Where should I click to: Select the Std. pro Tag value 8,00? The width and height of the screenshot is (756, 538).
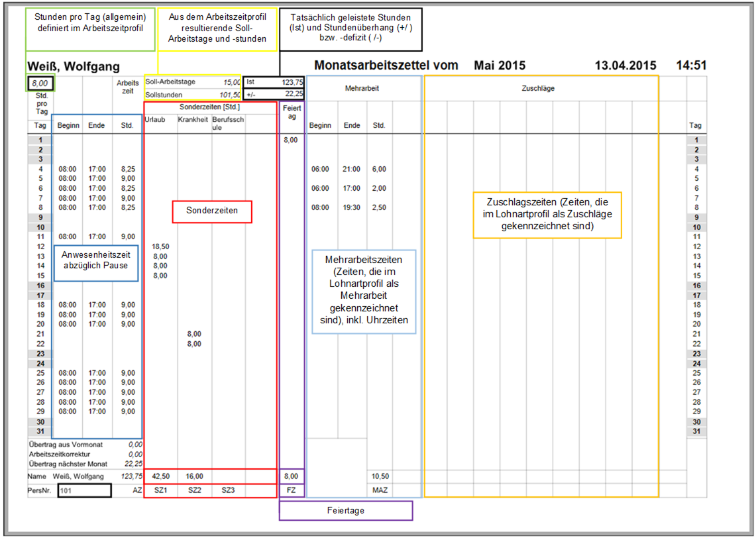tap(40, 83)
